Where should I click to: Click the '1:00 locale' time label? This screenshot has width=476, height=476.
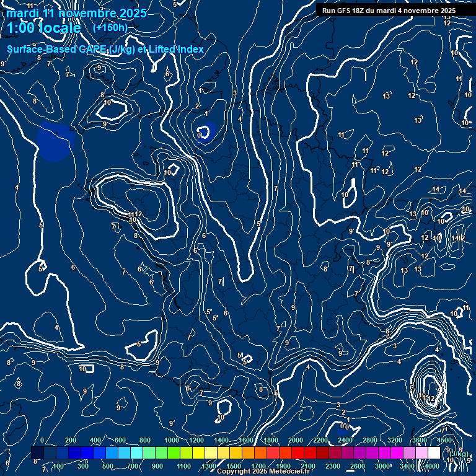point(44,28)
